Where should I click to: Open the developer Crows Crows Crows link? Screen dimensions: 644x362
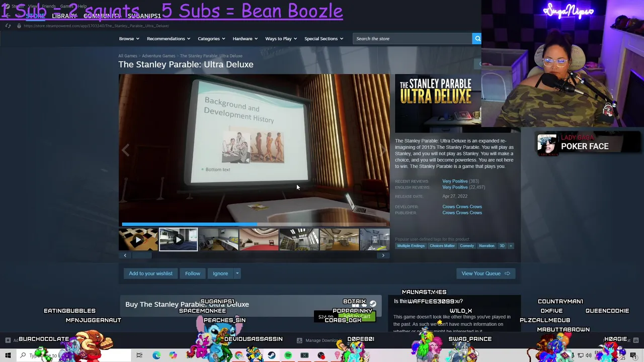[x=462, y=207]
